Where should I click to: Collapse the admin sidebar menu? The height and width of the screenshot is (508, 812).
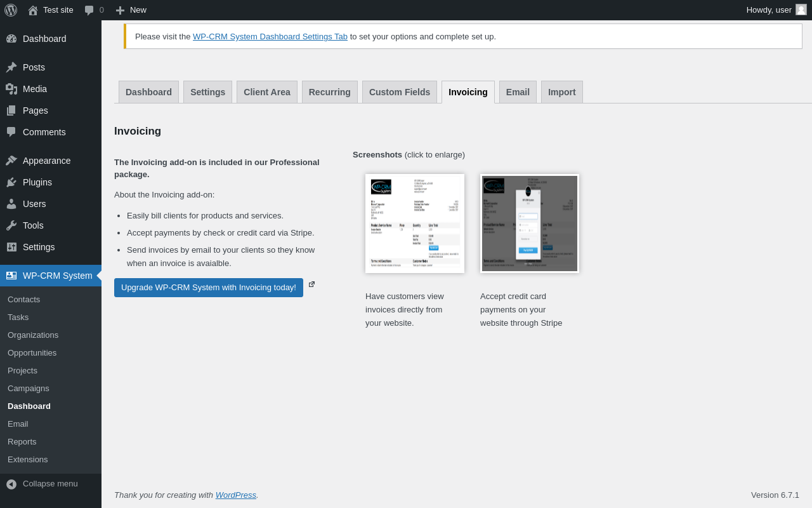(x=42, y=484)
